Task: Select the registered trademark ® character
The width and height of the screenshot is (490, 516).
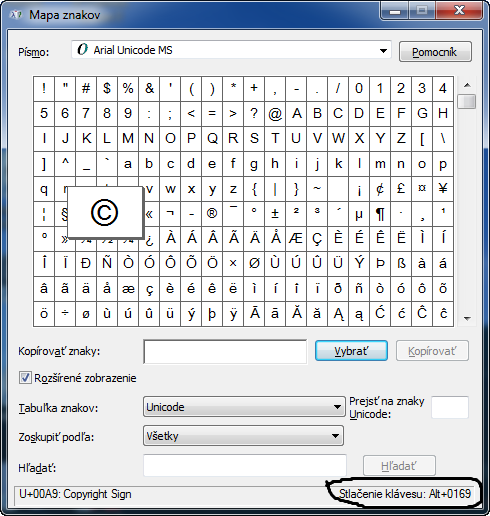Action: pos(212,214)
